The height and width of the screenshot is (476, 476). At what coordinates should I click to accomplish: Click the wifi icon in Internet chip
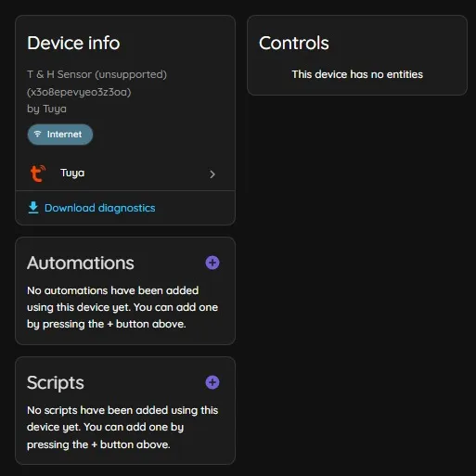(37, 134)
